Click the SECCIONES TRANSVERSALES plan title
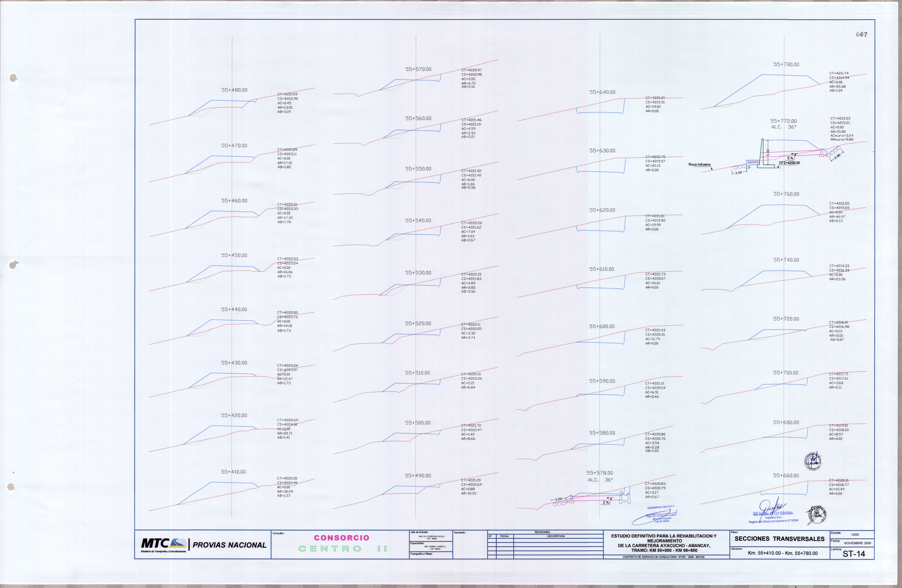Viewport: 902px width, 588px height. point(780,539)
